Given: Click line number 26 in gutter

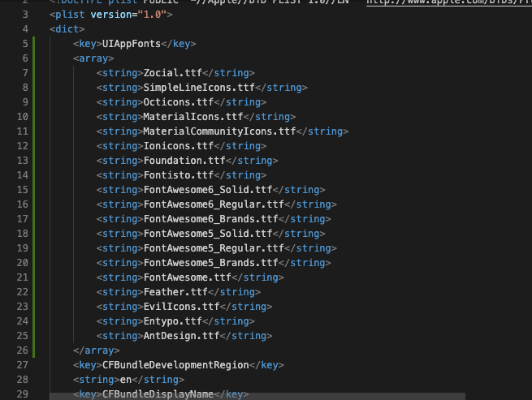Looking at the screenshot, I should click(x=23, y=351).
